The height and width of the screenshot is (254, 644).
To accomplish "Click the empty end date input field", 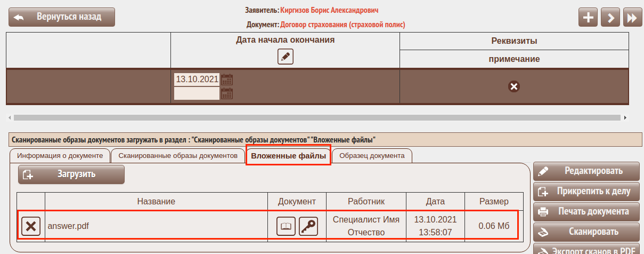I will click(197, 93).
